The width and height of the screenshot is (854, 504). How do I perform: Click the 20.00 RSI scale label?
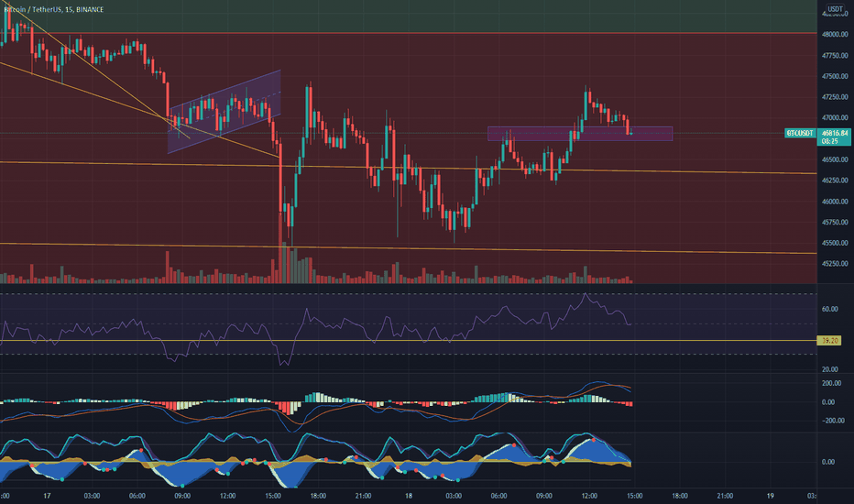[830, 369]
